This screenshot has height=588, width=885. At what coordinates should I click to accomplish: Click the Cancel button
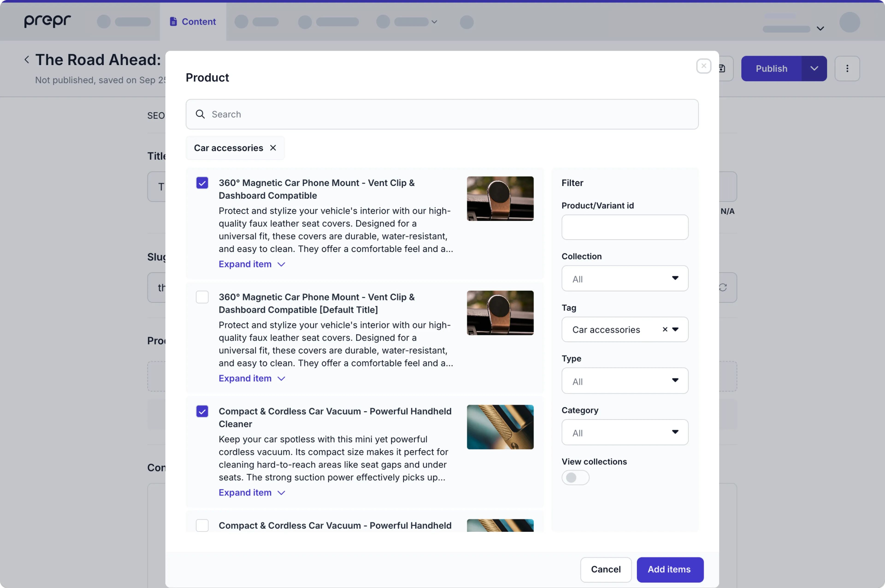tap(605, 569)
